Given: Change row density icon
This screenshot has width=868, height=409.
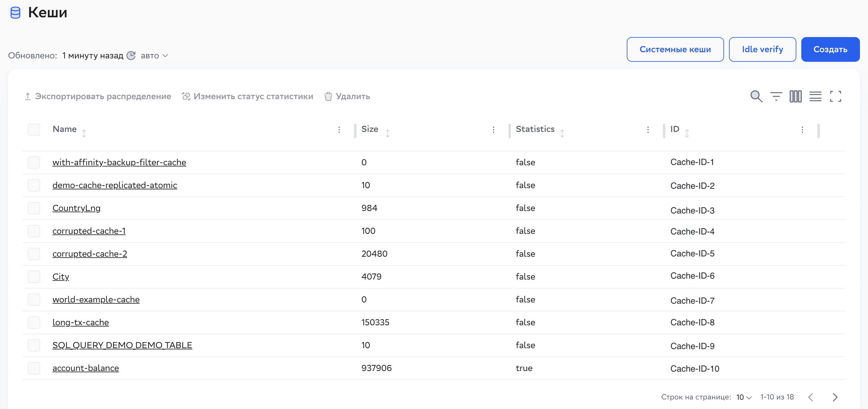Looking at the screenshot, I should 815,96.
